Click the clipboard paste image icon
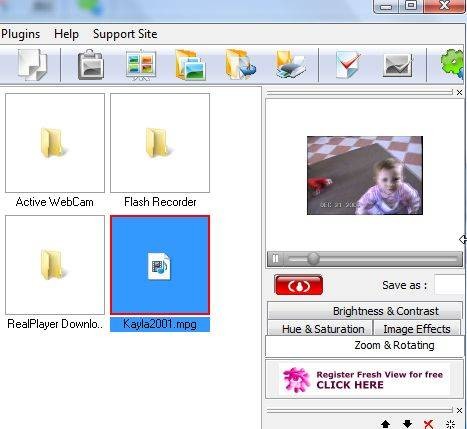 (91, 65)
